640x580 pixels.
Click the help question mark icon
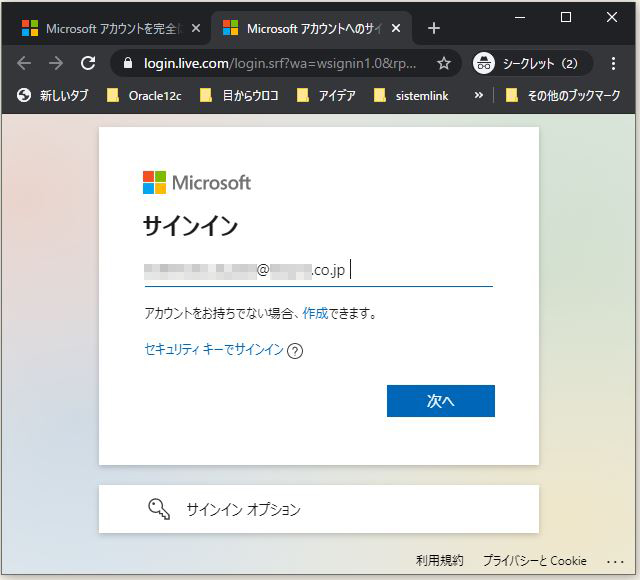pyautogui.click(x=295, y=351)
